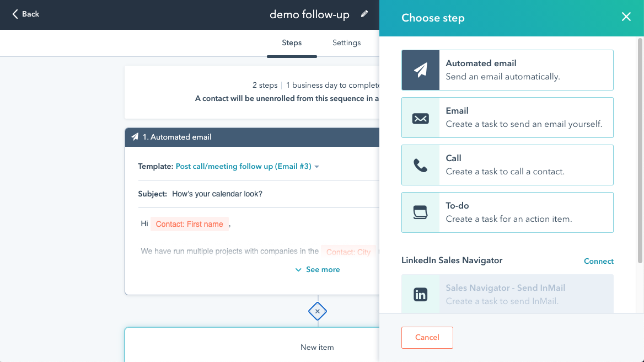Click the Cancel button
This screenshot has width=644, height=362.
(x=427, y=337)
